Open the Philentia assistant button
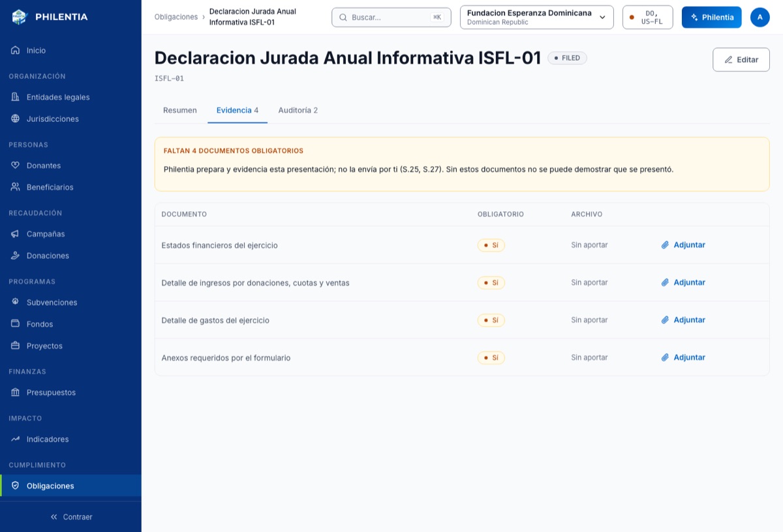The image size is (783, 532). click(711, 17)
